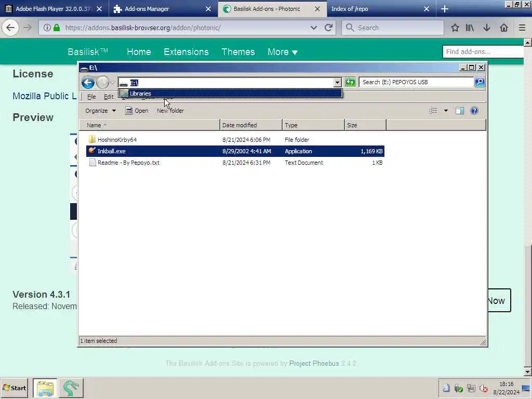Screen dimensions: 532x399
Task: Select Readme - By Pepoyo.txt file
Action: click(129, 163)
